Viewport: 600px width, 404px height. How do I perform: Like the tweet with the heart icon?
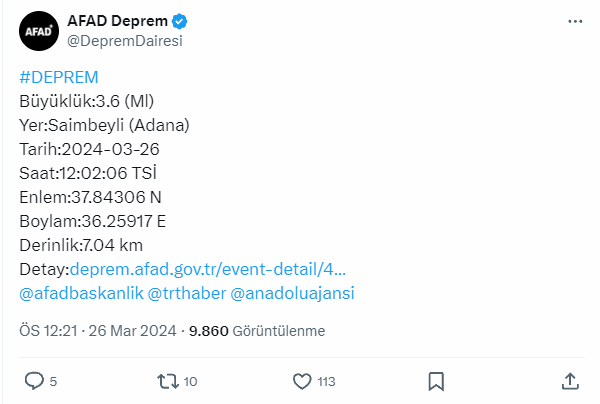pyautogui.click(x=302, y=381)
